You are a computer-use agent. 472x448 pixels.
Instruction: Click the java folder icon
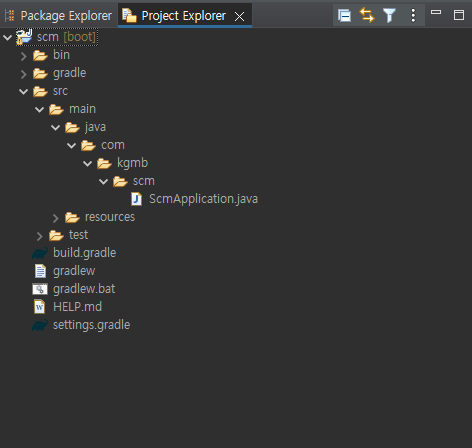point(72,127)
